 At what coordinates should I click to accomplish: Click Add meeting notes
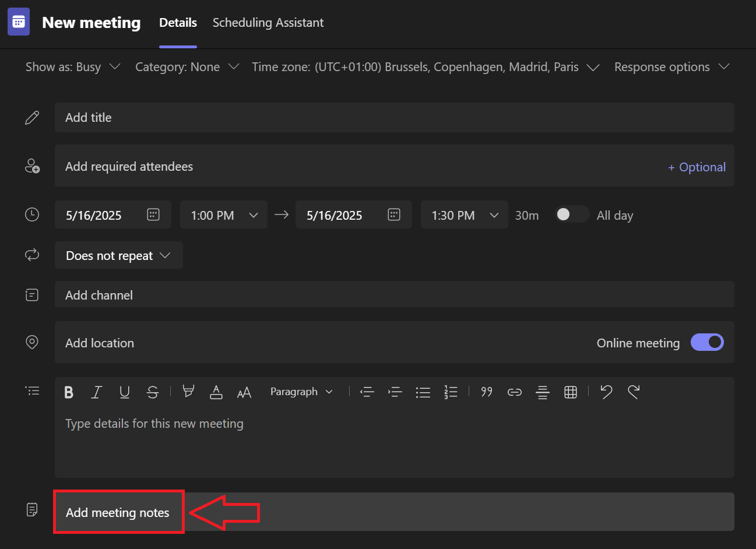[118, 512]
